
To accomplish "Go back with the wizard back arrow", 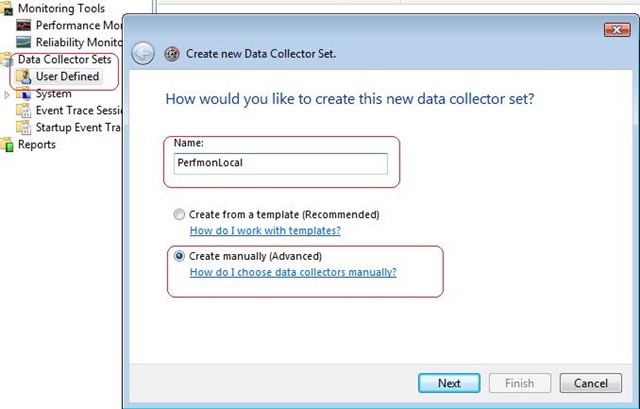I will click(143, 54).
